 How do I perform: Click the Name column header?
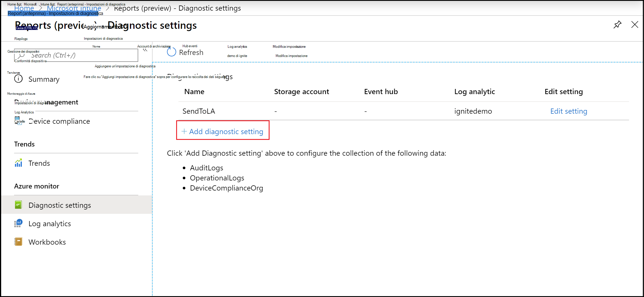[194, 92]
